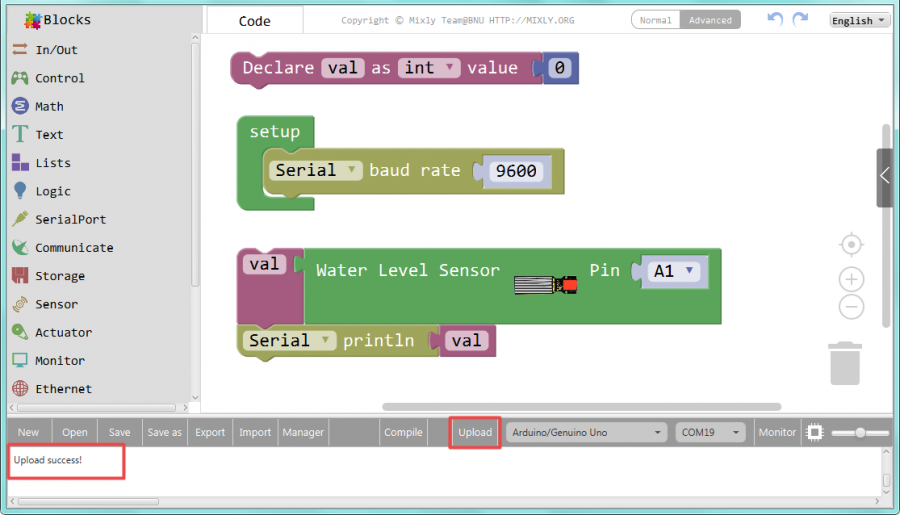Open the English language dropdown
Image resolution: width=900 pixels, height=515 pixels.
(x=859, y=20)
